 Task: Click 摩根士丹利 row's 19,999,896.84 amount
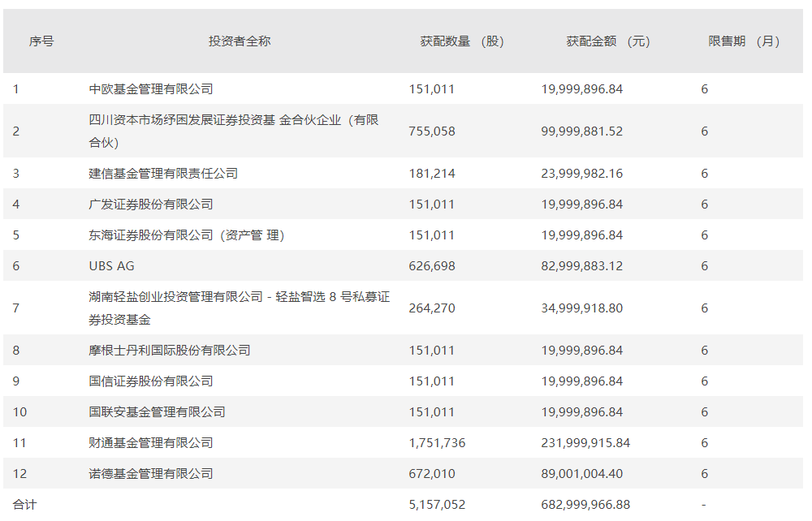(582, 351)
